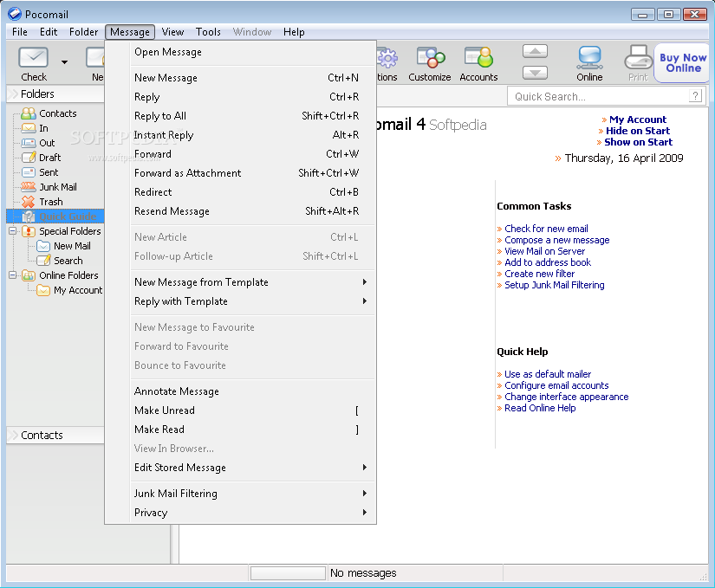Viewport: 715px width, 588px height.
Task: Click Read Online Help link
Action: point(540,408)
